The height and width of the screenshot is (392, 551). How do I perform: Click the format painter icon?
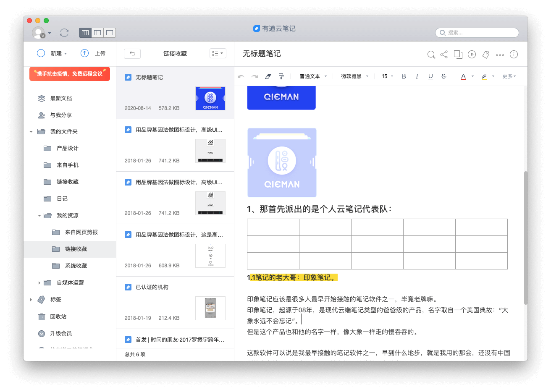click(281, 76)
